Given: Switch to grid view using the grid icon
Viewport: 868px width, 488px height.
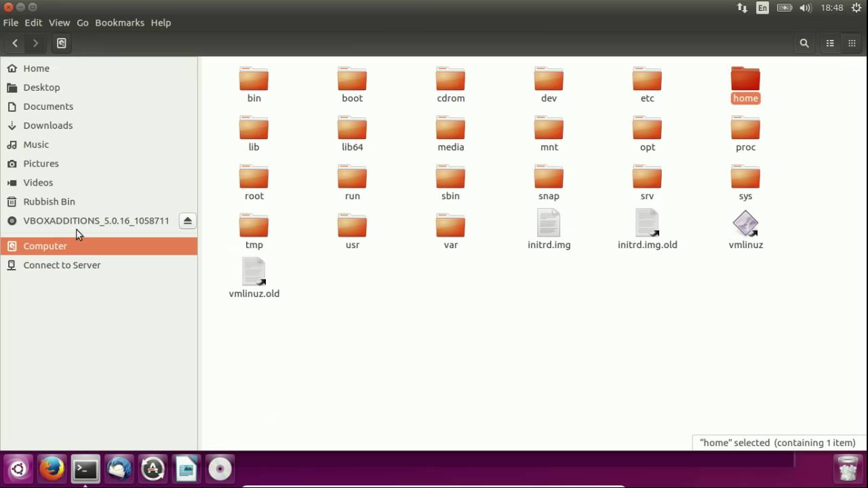Looking at the screenshot, I should (x=852, y=43).
